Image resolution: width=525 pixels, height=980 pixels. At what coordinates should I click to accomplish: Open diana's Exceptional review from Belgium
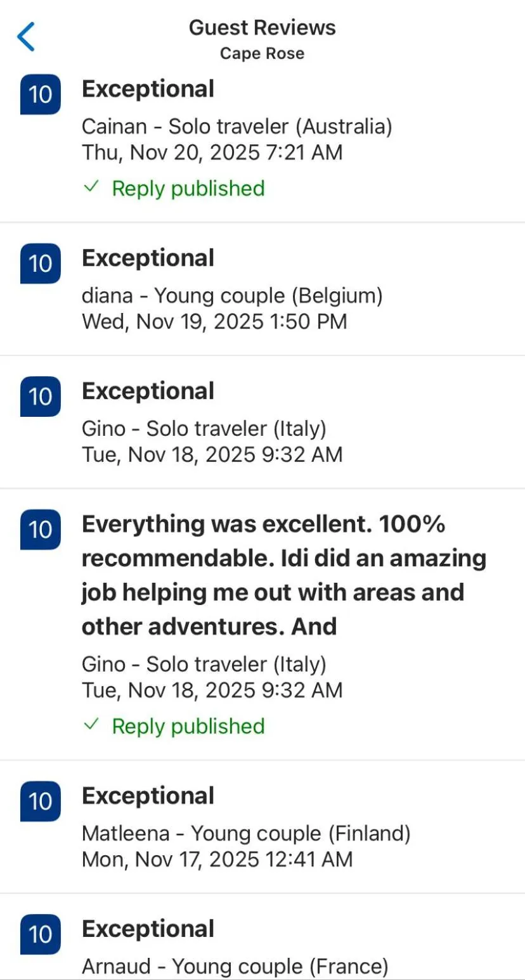tap(148, 258)
